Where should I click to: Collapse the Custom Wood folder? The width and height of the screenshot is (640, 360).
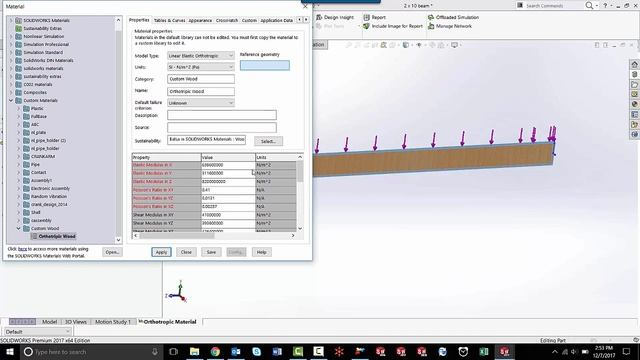coord(19,229)
